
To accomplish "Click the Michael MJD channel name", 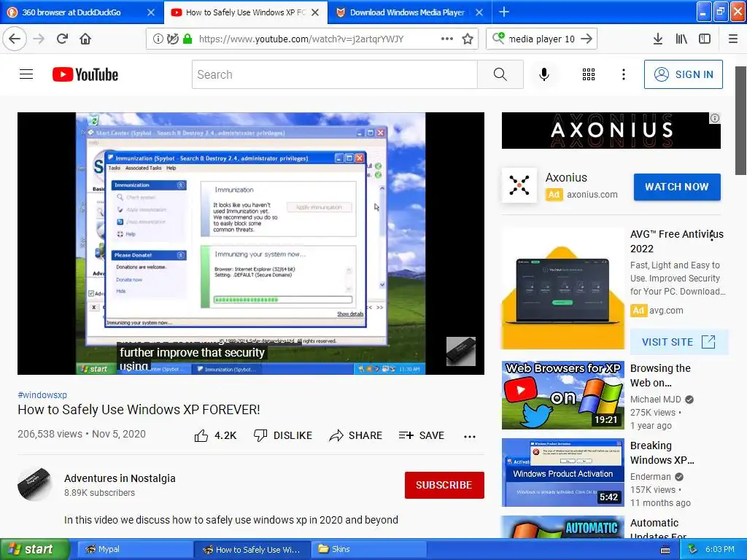I will pyautogui.click(x=656, y=399).
